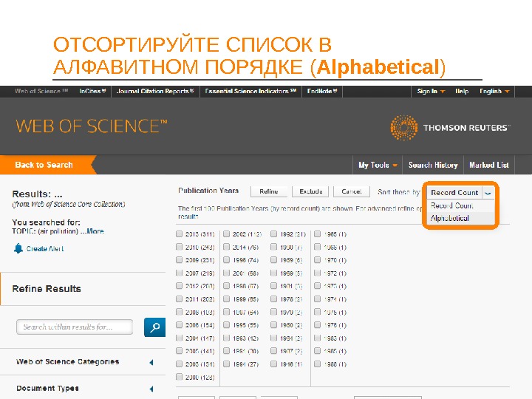This screenshot has width=532, height=399.
Task: Click the ...More link after topic
Action: pos(92,231)
